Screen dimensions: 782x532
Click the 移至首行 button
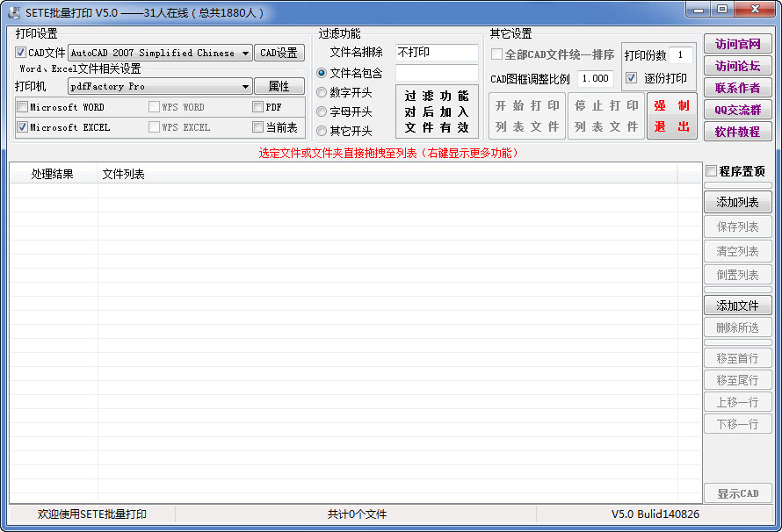click(x=737, y=358)
